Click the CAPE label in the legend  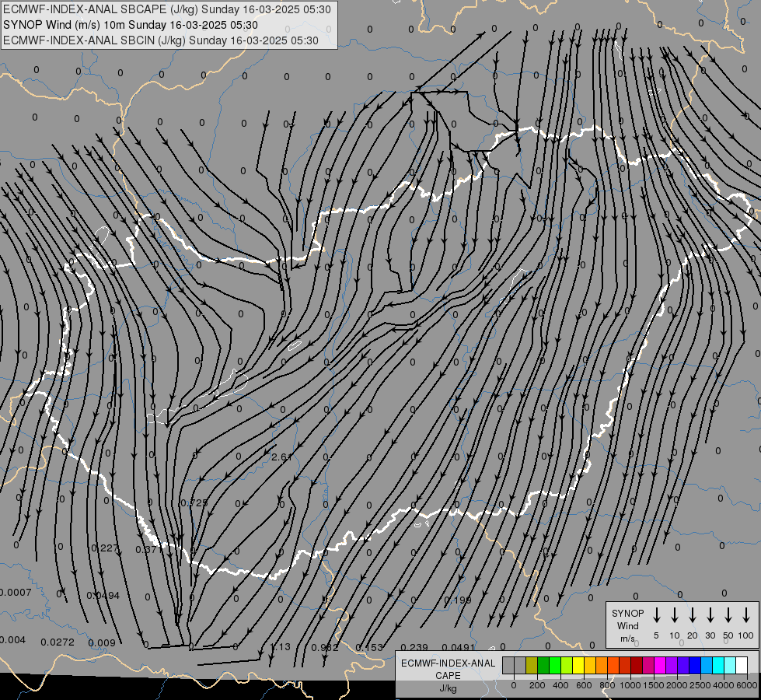coord(448,676)
